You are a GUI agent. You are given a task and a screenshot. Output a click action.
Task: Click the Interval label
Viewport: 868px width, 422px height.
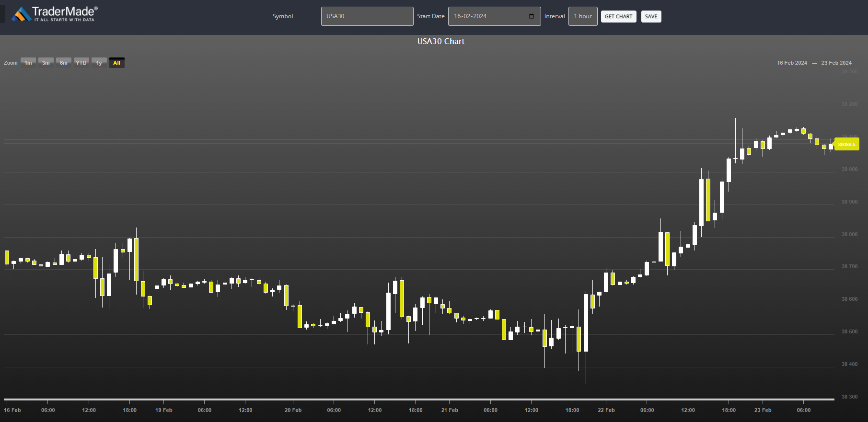pos(555,16)
